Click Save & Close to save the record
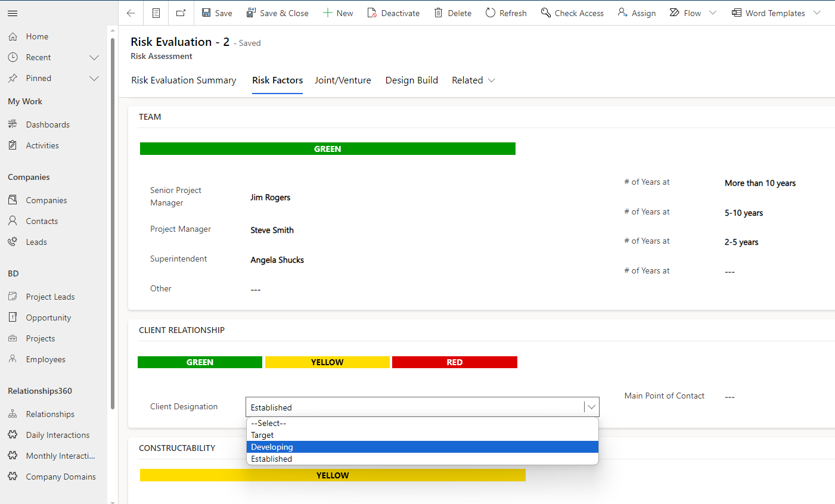Viewport: 835px width, 504px height. click(278, 13)
